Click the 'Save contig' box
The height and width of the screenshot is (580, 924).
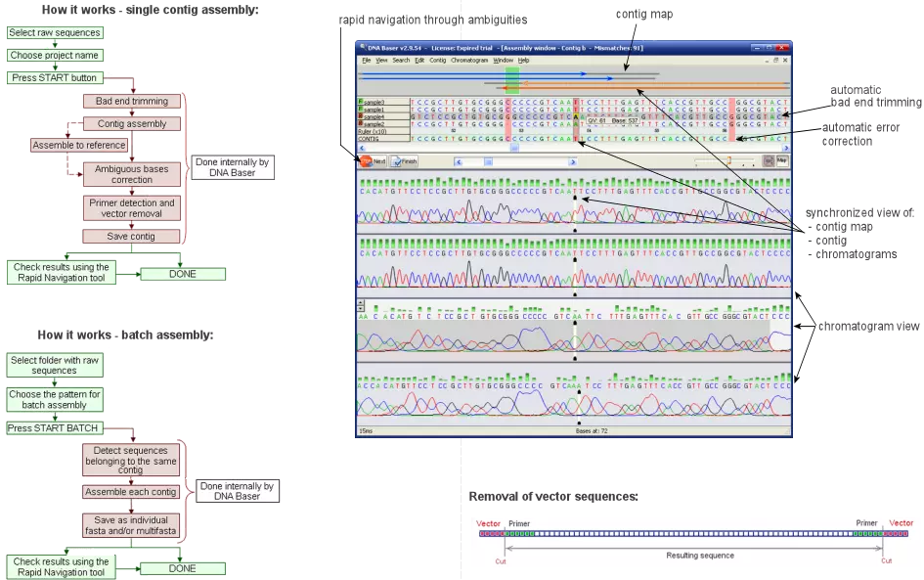(132, 237)
